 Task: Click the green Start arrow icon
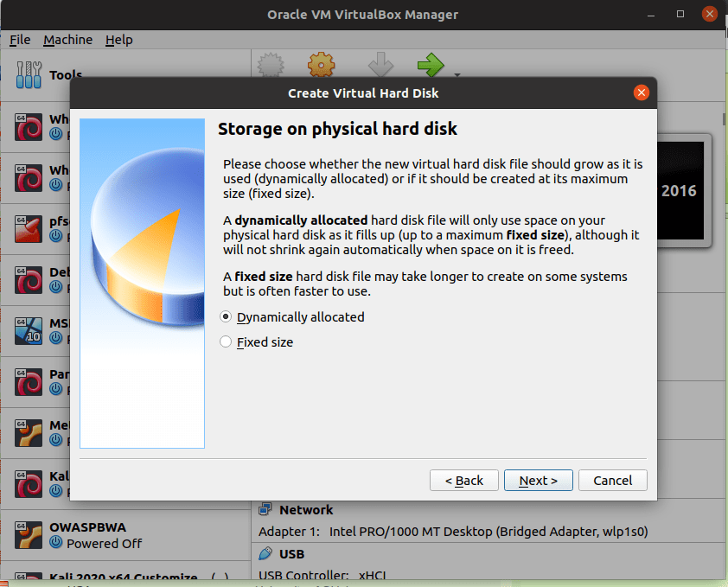click(430, 64)
